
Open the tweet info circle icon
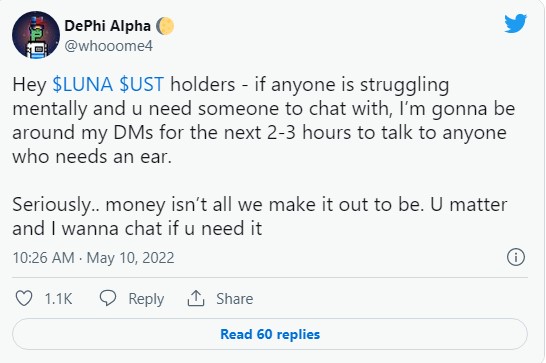pos(516,257)
